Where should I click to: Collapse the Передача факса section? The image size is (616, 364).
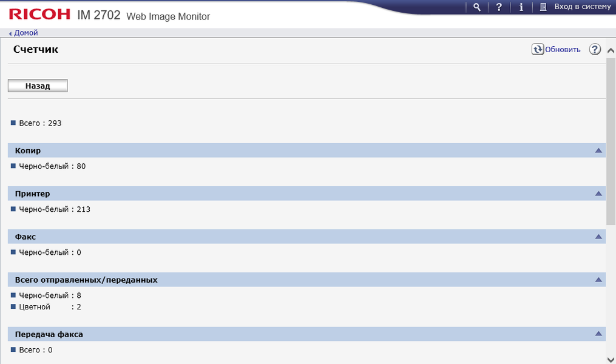coord(598,334)
